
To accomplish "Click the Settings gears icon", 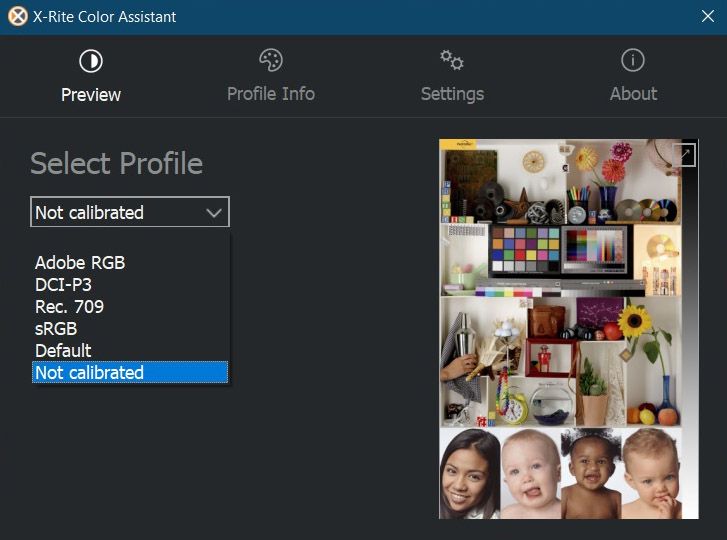I will click(452, 61).
